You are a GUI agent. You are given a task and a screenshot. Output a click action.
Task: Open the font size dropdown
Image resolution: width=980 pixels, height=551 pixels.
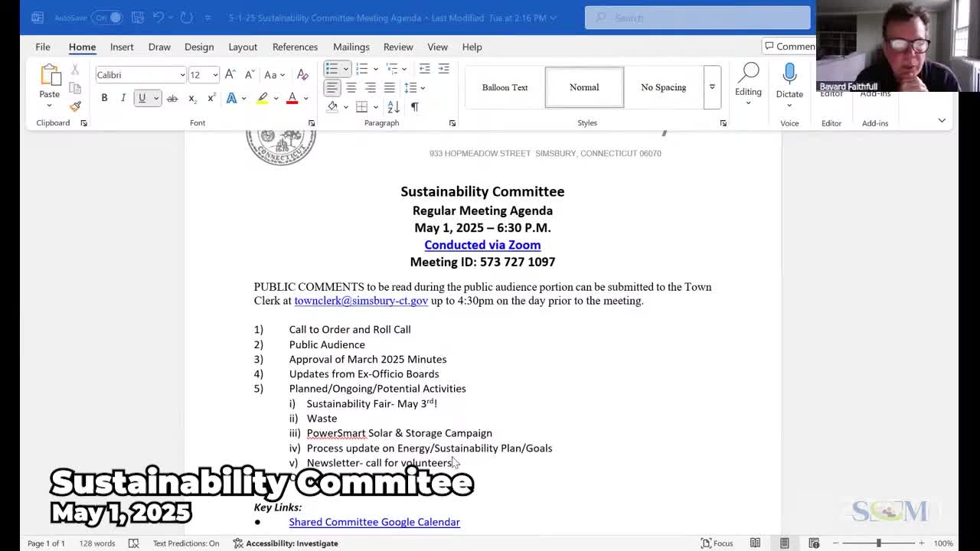215,75
